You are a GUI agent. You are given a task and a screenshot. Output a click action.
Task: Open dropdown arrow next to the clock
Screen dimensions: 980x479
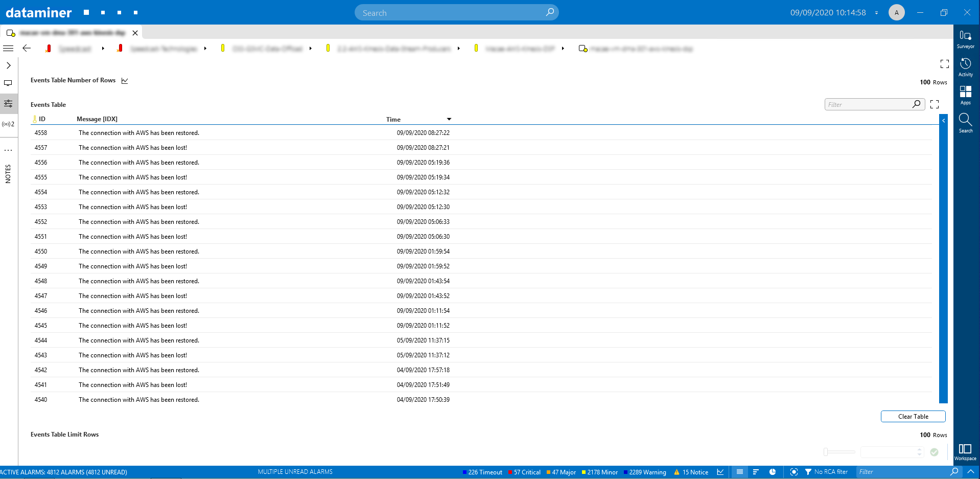(876, 13)
